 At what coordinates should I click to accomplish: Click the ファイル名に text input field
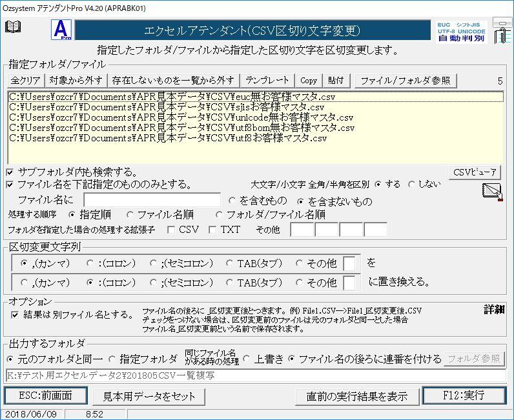pyautogui.click(x=152, y=200)
